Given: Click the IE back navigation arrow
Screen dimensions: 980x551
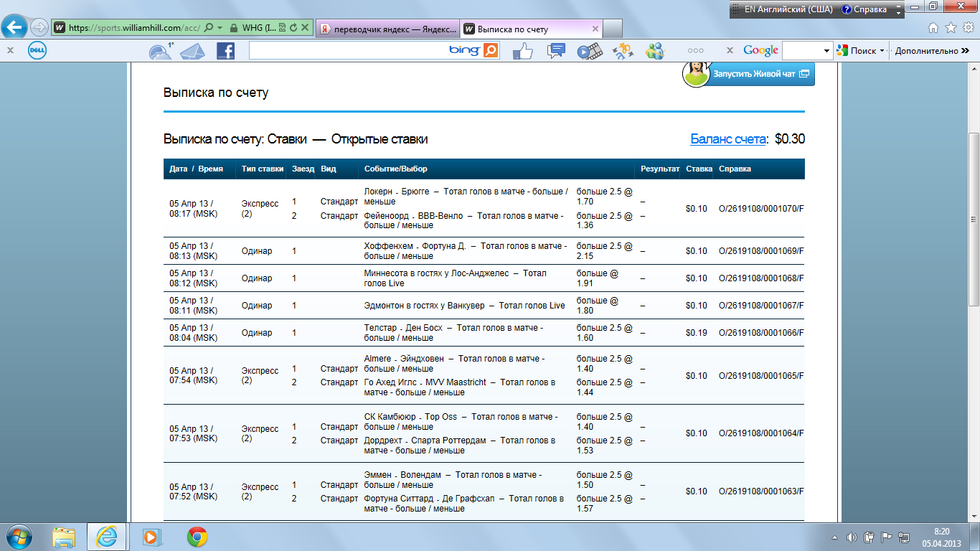Looking at the screenshot, I should tap(16, 28).
